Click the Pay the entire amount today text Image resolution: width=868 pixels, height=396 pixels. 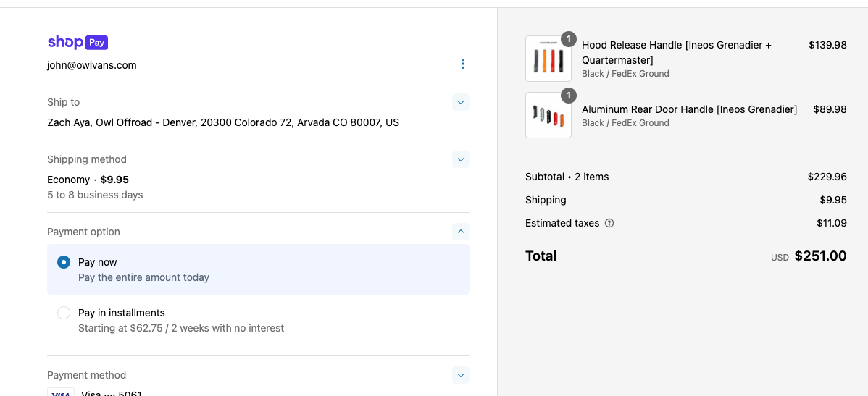pos(144,277)
